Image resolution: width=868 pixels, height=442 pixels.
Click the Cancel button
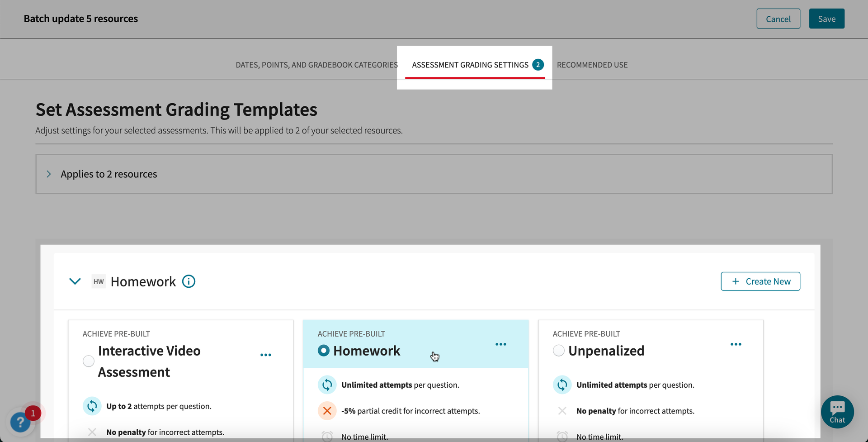click(x=778, y=19)
